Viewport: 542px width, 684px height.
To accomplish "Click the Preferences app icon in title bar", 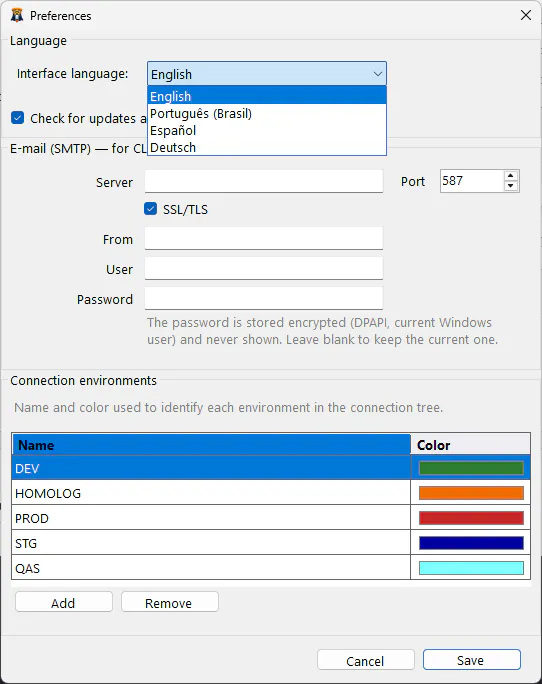I will coord(17,16).
